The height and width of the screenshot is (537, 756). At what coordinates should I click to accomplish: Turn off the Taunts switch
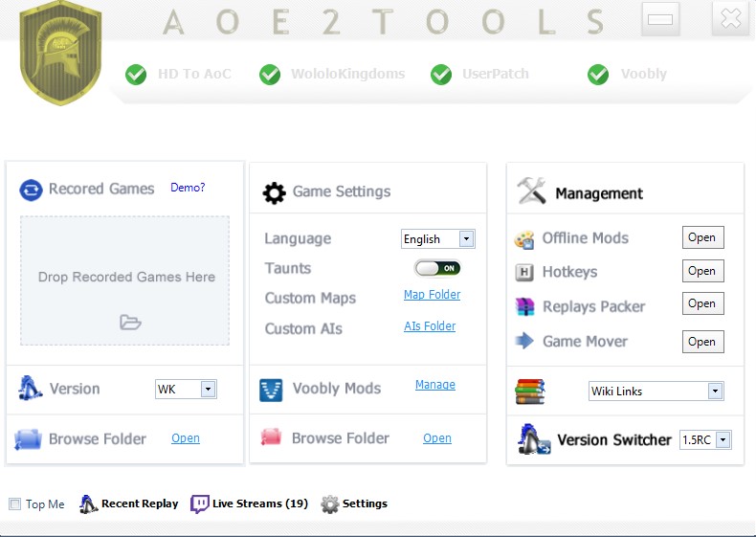(x=437, y=268)
